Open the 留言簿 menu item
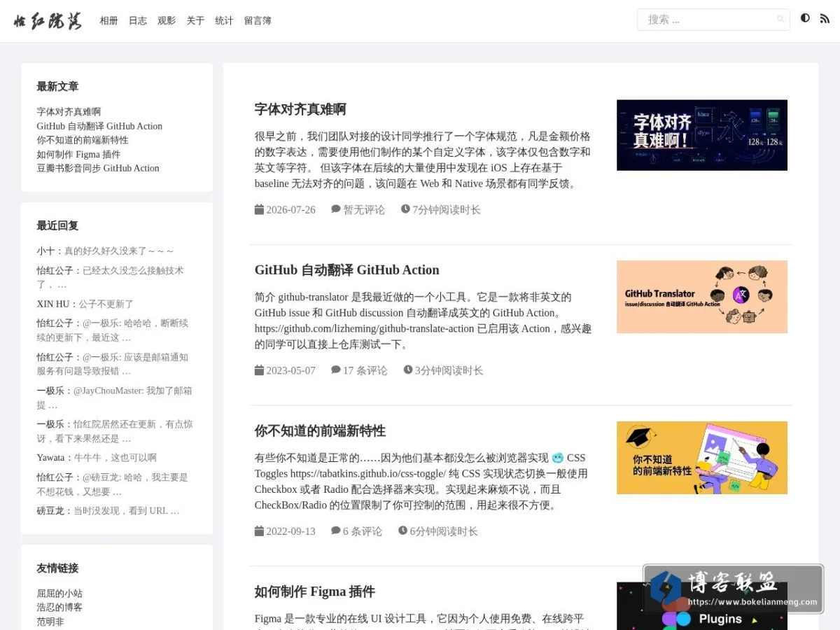The width and height of the screenshot is (840, 630). click(x=258, y=21)
